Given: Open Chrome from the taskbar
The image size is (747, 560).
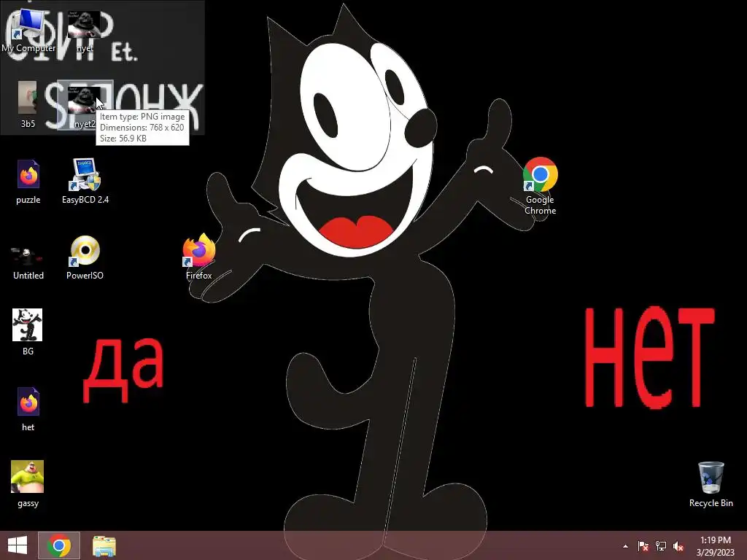Looking at the screenshot, I should tap(59, 545).
